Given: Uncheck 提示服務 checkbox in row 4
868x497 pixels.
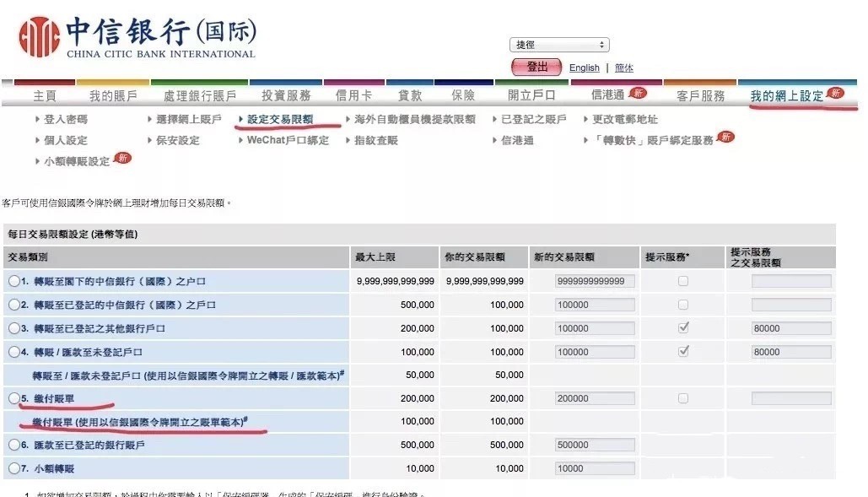Looking at the screenshot, I should click(683, 351).
